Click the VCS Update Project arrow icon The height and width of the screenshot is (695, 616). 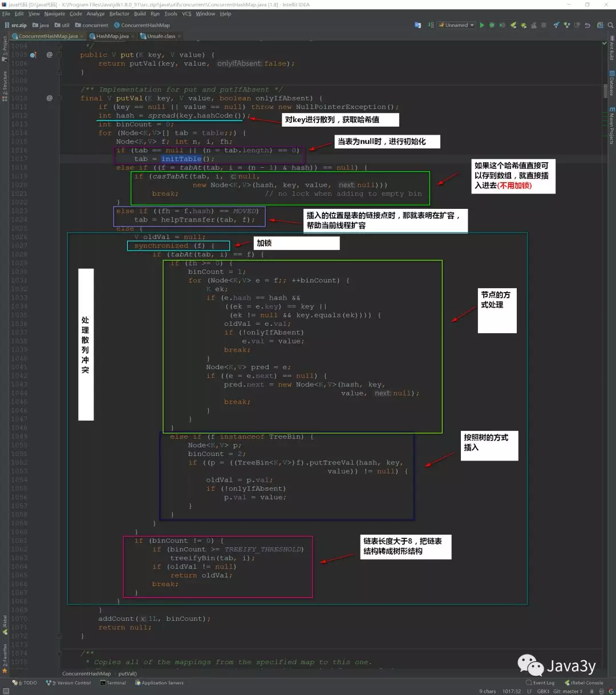(556, 25)
